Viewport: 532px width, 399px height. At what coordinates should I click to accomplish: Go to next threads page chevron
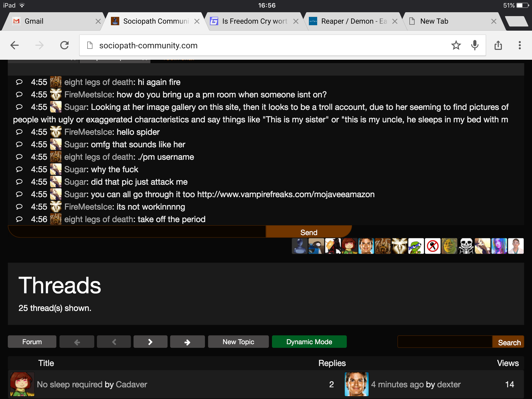150,342
